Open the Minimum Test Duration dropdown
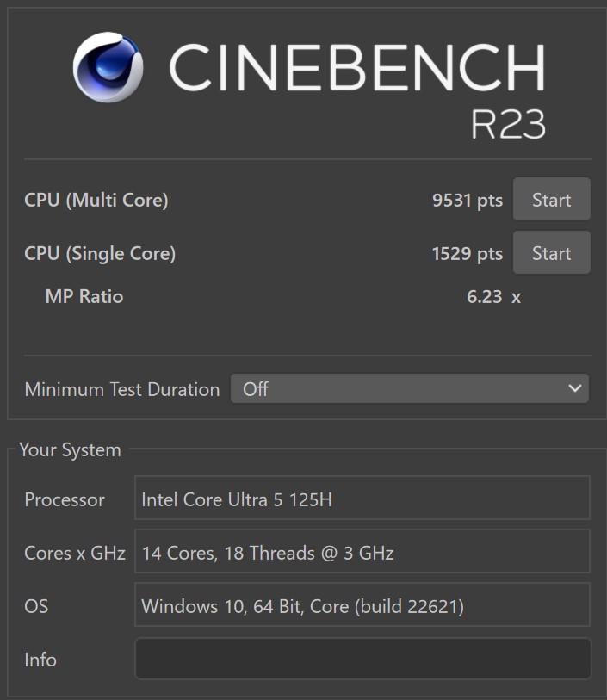Screen dimensions: 607x700 (410, 389)
